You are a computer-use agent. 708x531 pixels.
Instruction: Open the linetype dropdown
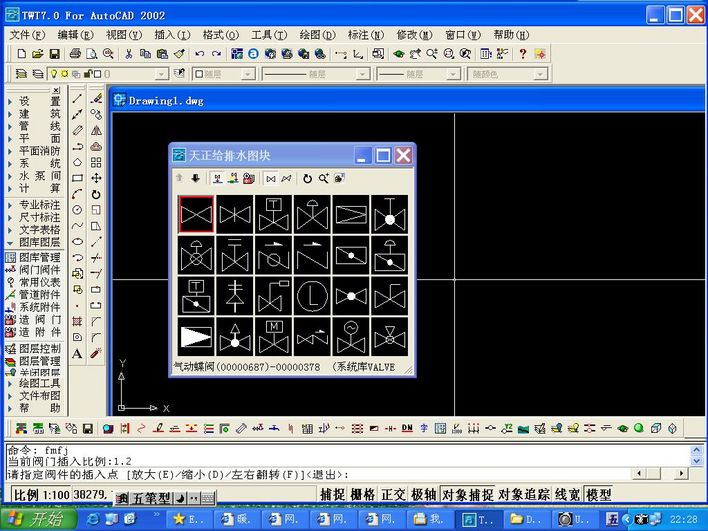point(363,74)
